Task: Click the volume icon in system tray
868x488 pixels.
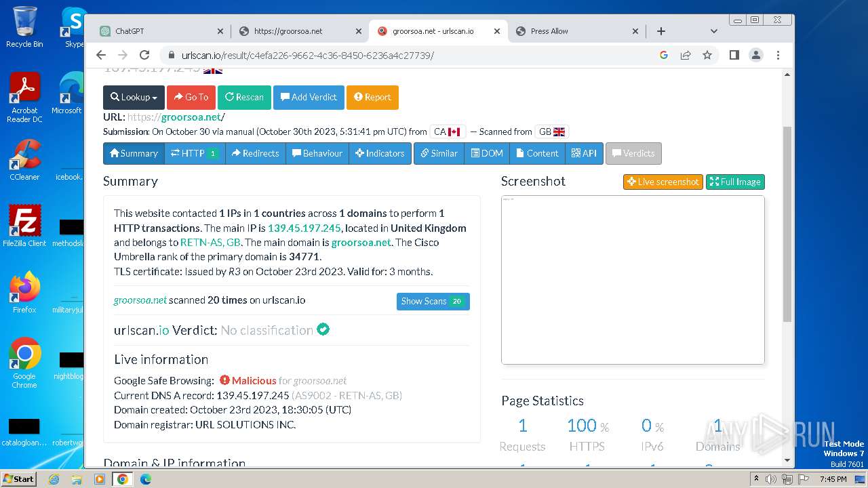Action: (x=772, y=479)
